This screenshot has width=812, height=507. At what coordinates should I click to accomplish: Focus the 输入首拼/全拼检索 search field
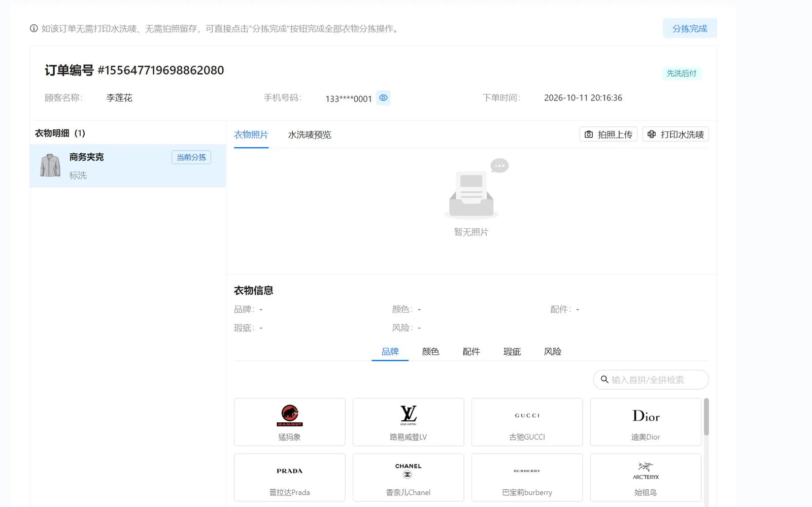click(x=651, y=380)
